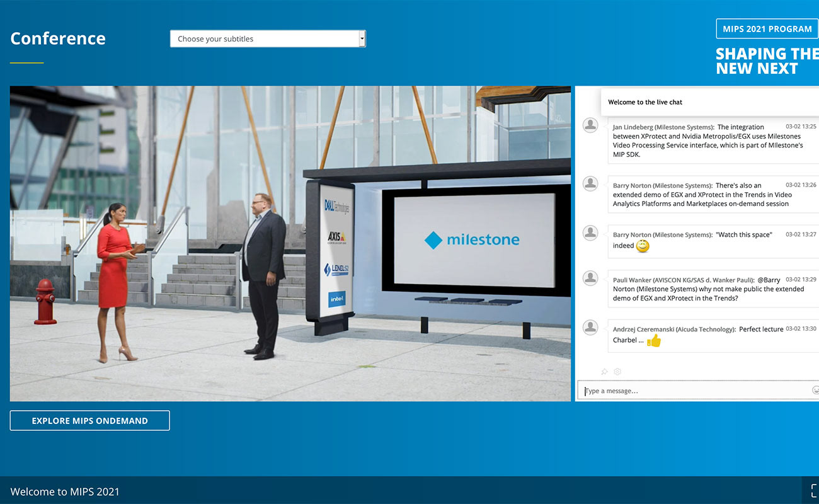
Task: Click avatar beside 'Watch this space' message
Action: pyautogui.click(x=590, y=232)
